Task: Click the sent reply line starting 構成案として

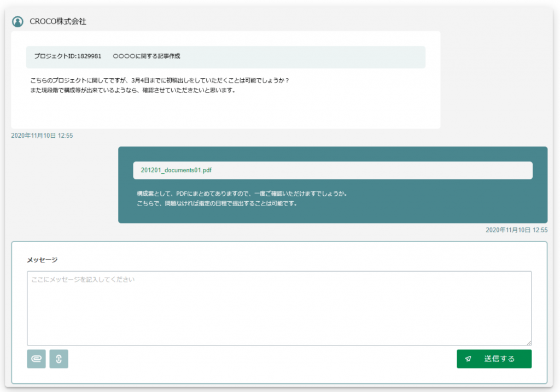Action: click(x=242, y=194)
